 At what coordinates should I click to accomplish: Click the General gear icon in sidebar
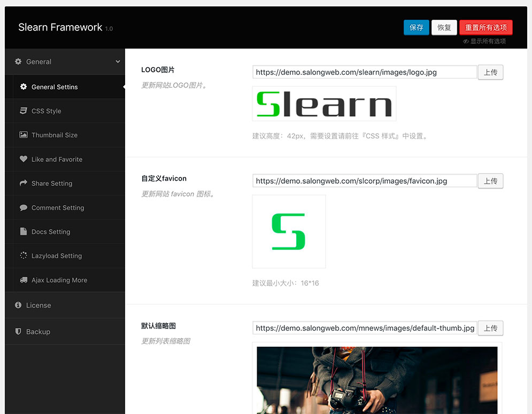click(x=18, y=61)
